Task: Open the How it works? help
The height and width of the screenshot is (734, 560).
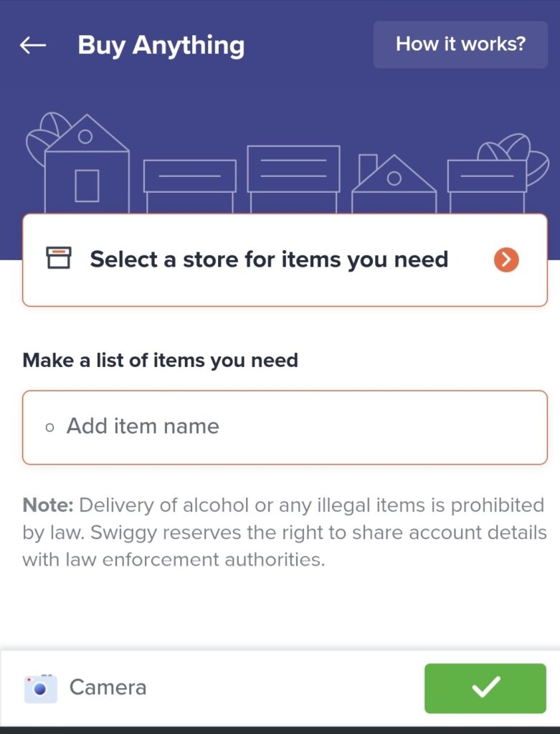Action: tap(460, 44)
